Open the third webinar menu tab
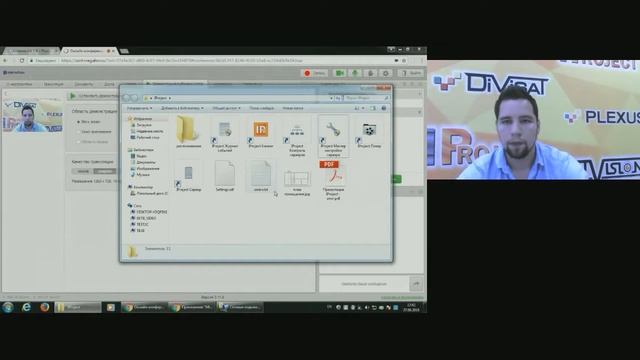640x360 pixels. [83, 84]
